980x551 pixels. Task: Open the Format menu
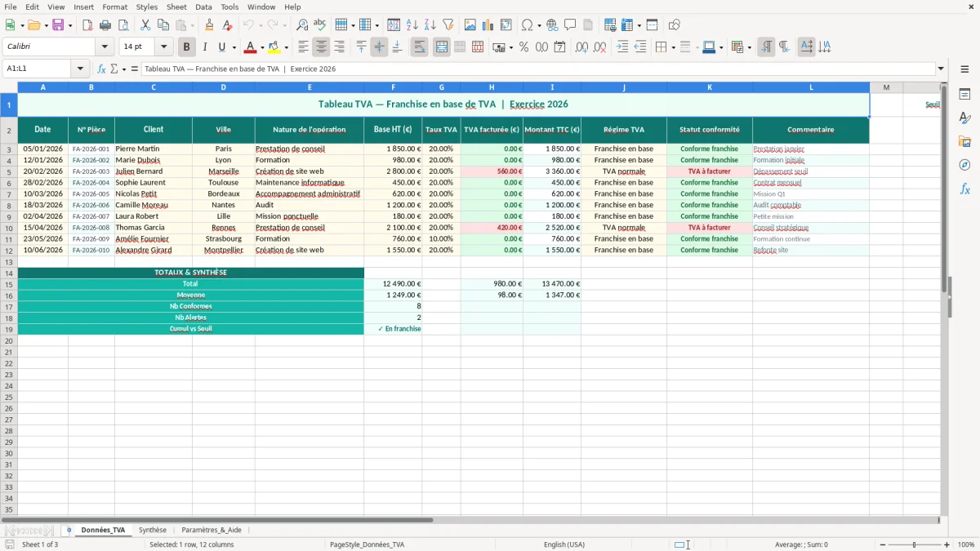tap(114, 7)
